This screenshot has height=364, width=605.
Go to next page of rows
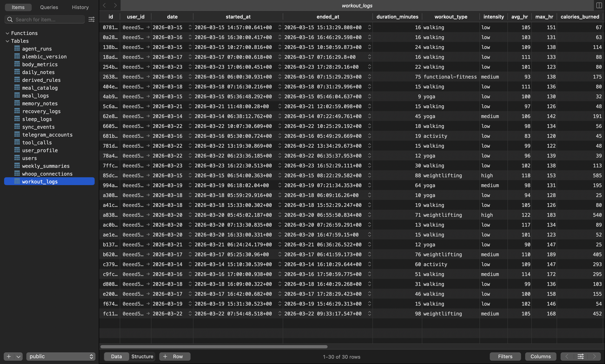(594, 356)
